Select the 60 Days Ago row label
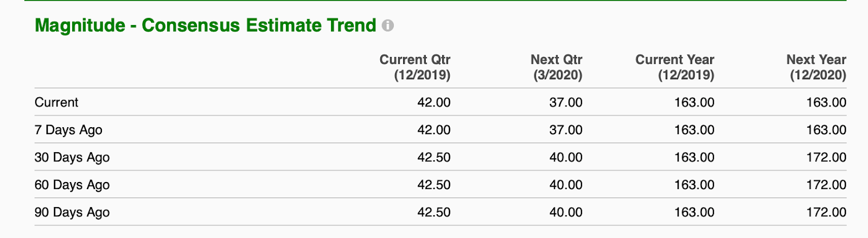The height and width of the screenshot is (238, 868). [x=72, y=185]
